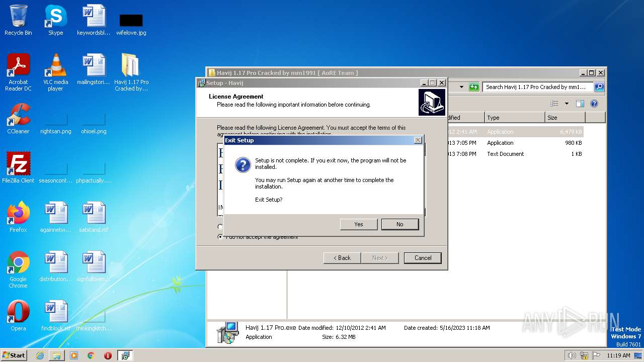Select thinkingkitch file on desktop
The width and height of the screenshot is (644, 362).
(x=94, y=321)
